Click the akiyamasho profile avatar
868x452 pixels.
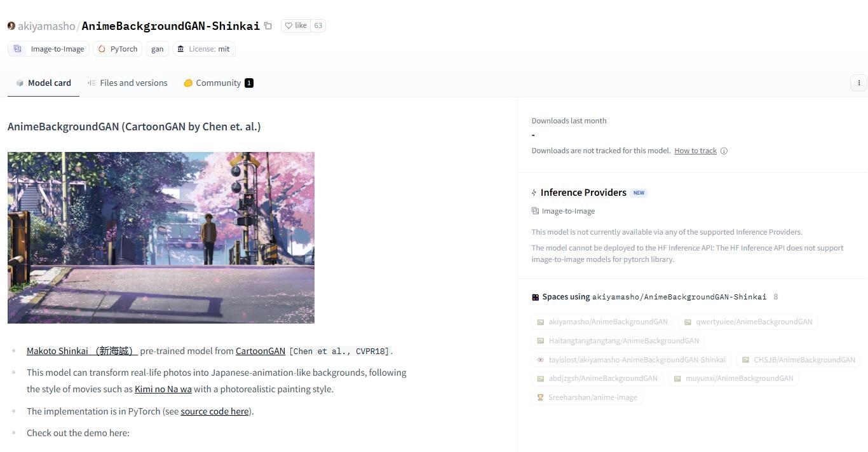11,26
